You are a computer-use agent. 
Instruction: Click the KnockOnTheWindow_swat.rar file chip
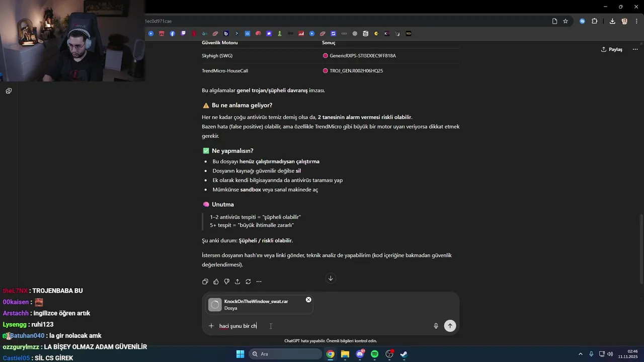(x=260, y=305)
